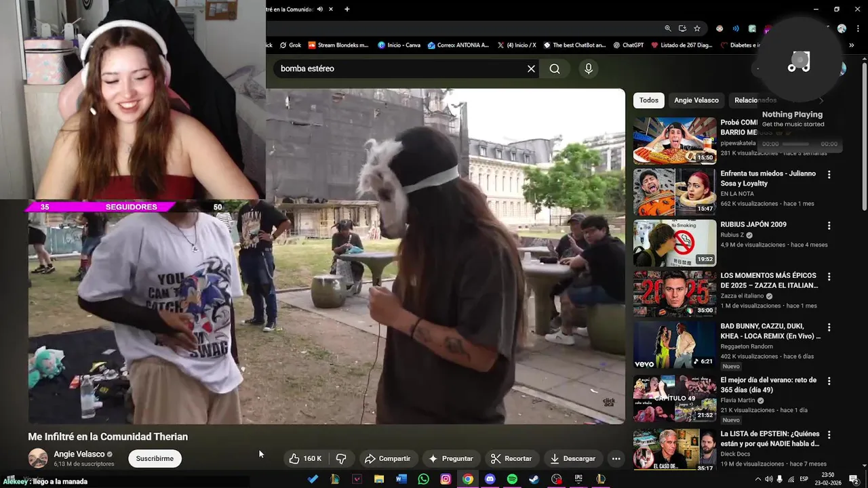Open Microsoft Word from the taskbar

pos(401,479)
